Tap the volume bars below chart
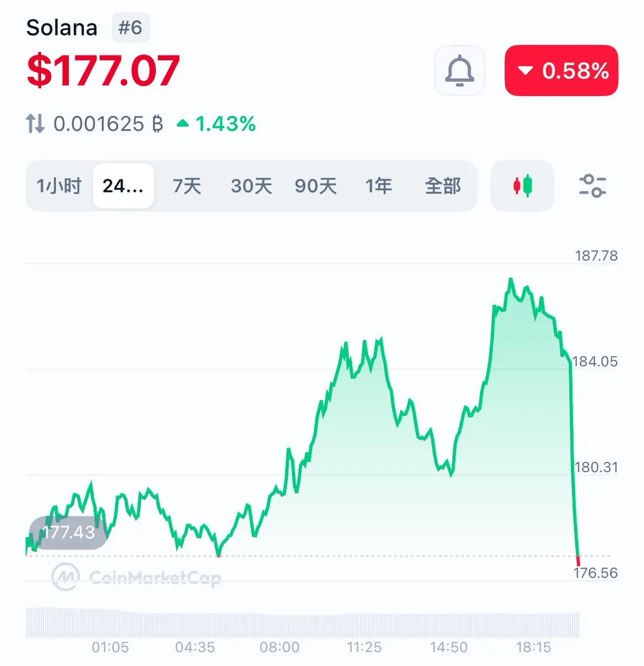Screen dimensions: 644x666 pyautogui.click(x=303, y=622)
